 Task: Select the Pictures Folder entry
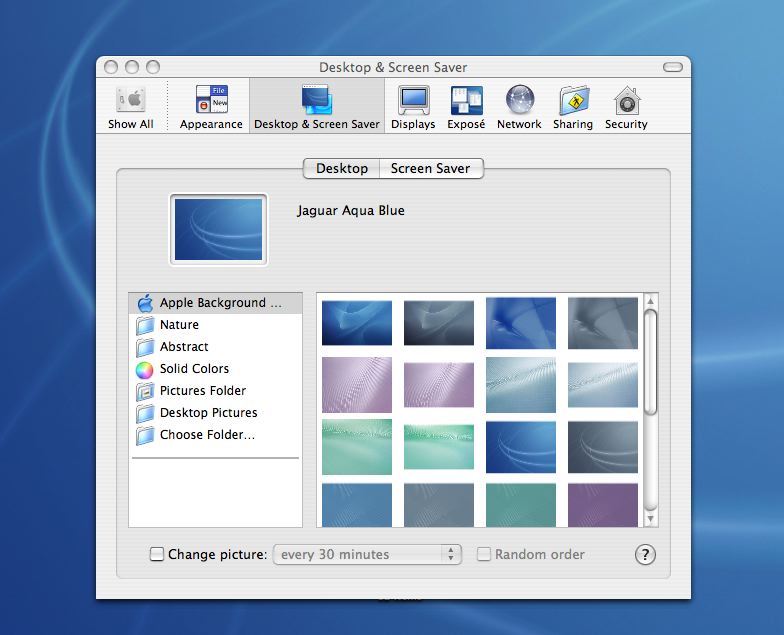(216, 391)
